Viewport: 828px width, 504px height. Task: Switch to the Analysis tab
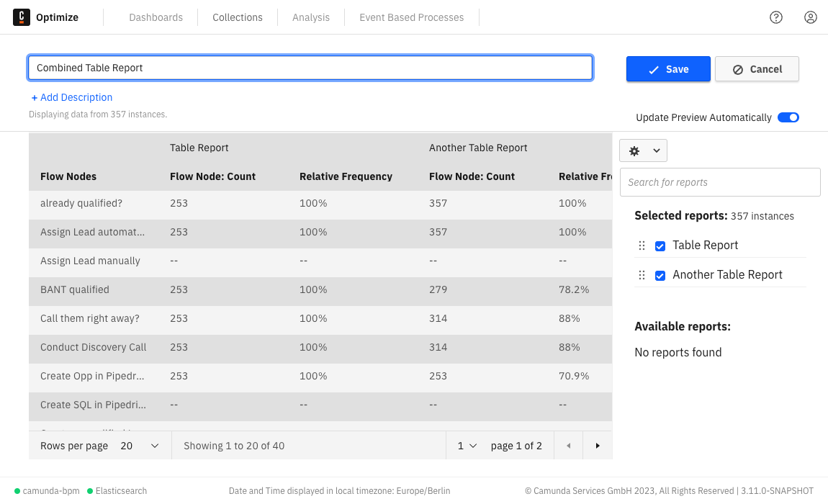click(x=311, y=17)
